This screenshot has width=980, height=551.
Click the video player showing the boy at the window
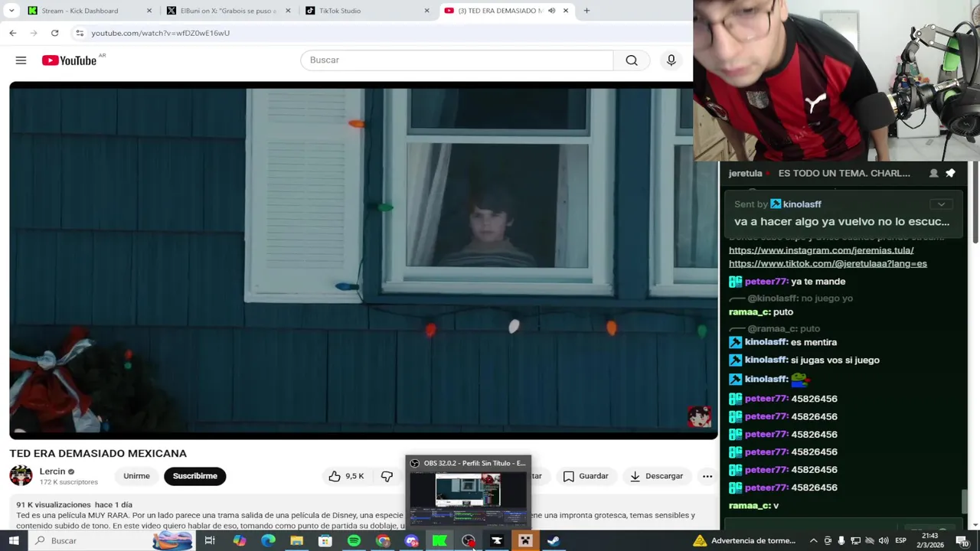pos(364,260)
